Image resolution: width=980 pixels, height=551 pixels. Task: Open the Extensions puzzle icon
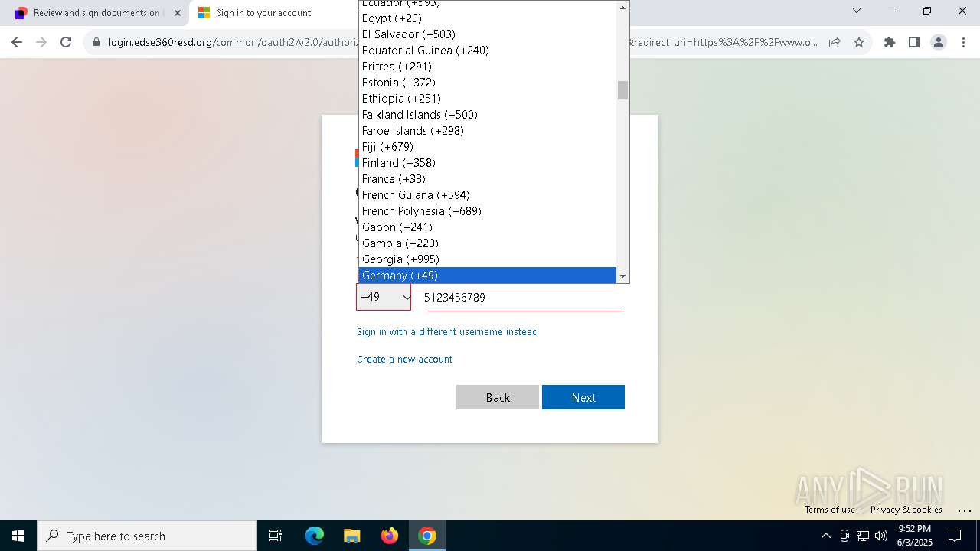click(890, 42)
